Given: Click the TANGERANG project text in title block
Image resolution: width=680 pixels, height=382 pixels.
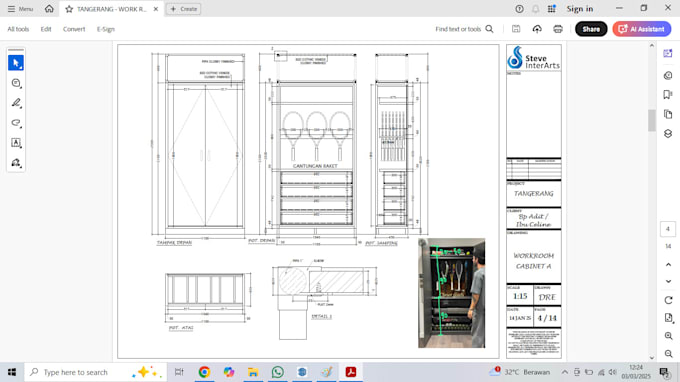Looking at the screenshot, I should (533, 193).
